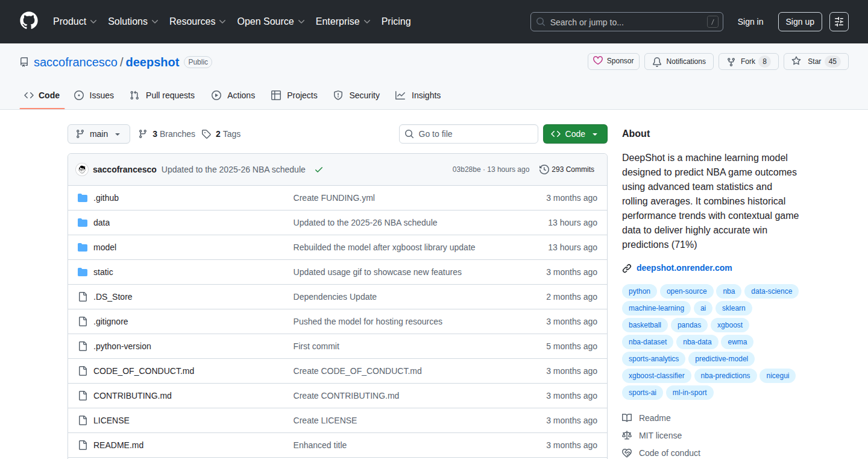The image size is (868, 459).
Task: Open the 'Enhanced title' commit message
Action: tap(320, 445)
